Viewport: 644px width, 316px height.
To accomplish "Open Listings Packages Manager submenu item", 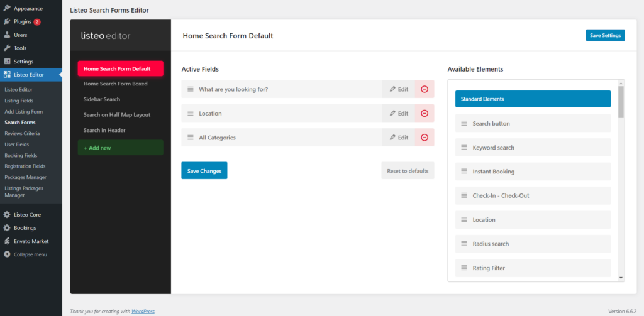I will (24, 192).
